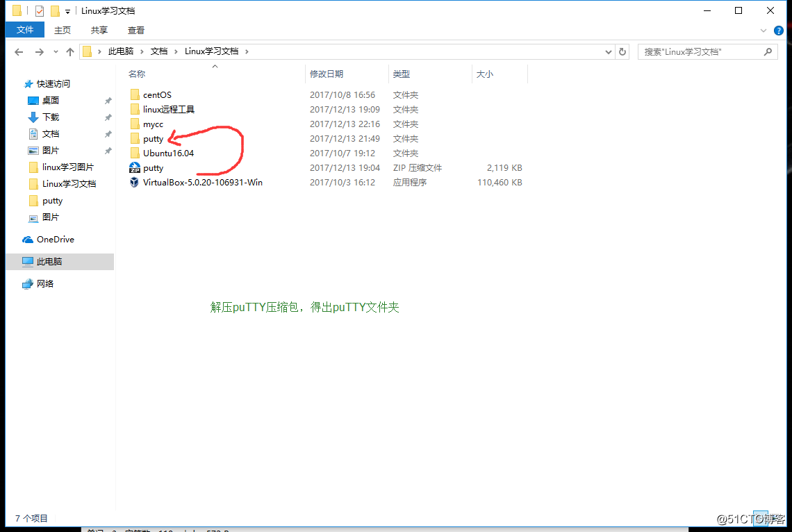Switch to the 主页 ribbon tab
The image size is (792, 532).
click(63, 31)
